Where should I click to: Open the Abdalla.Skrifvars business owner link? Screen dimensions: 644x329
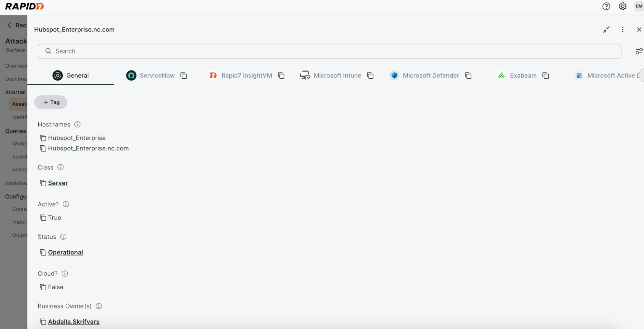click(x=74, y=322)
